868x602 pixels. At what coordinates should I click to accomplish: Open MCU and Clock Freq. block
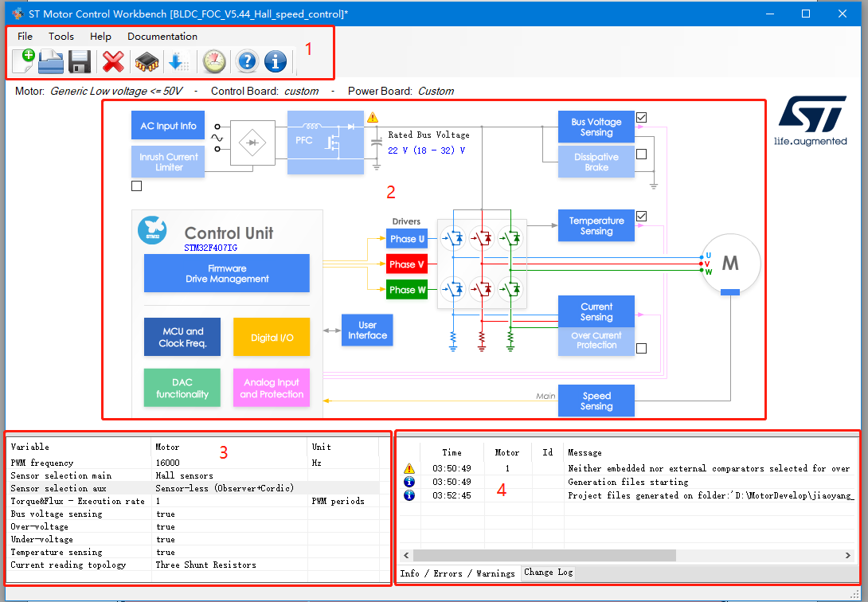(x=182, y=337)
